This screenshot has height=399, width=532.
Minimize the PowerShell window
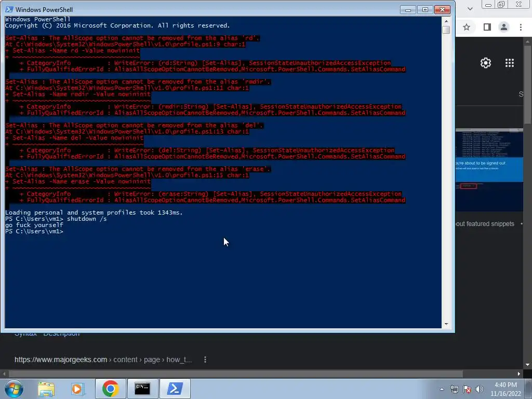point(408,10)
